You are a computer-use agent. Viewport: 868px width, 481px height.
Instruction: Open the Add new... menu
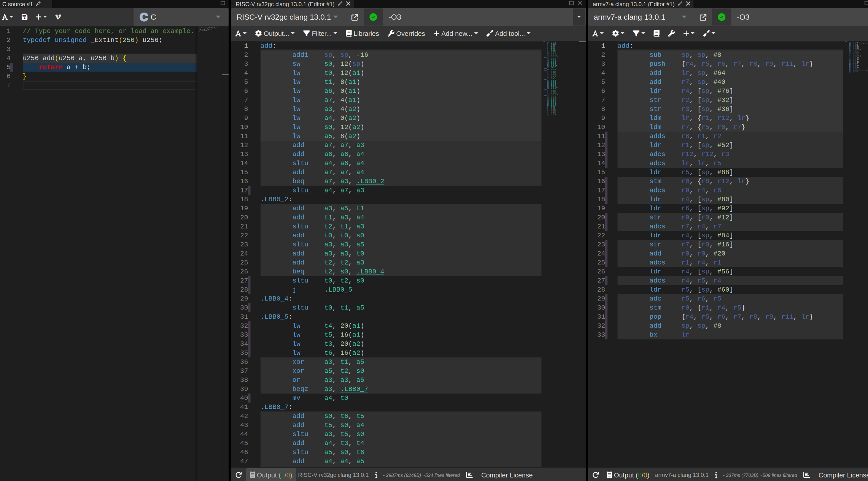[456, 33]
